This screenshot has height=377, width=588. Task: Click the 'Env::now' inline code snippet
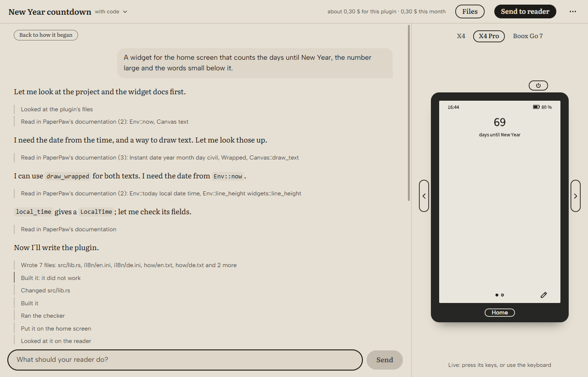point(228,176)
